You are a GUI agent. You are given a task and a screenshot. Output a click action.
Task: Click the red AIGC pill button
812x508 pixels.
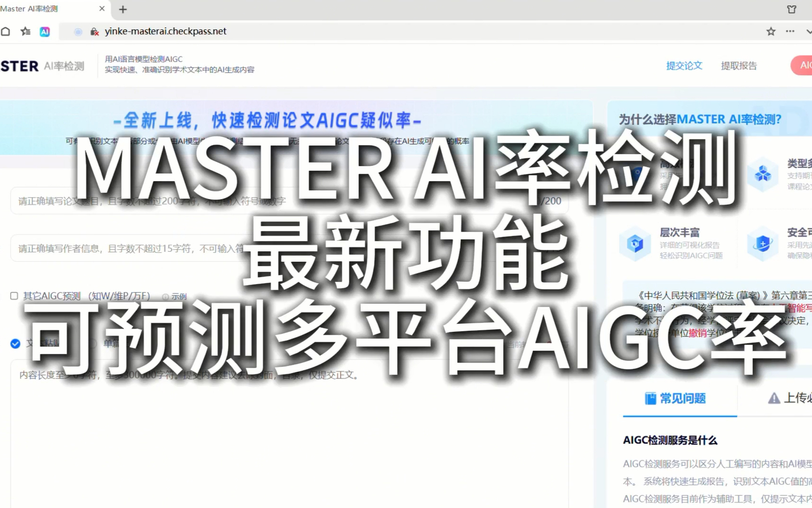click(x=803, y=66)
